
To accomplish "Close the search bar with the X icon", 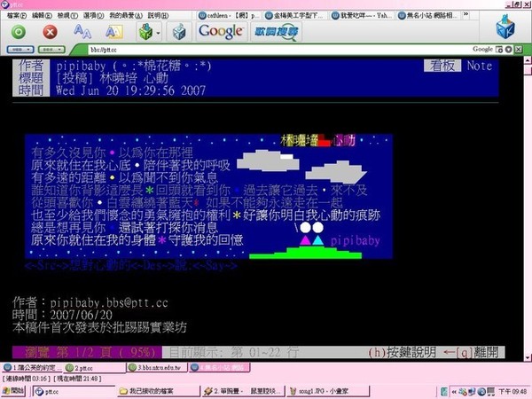I will [518, 50].
